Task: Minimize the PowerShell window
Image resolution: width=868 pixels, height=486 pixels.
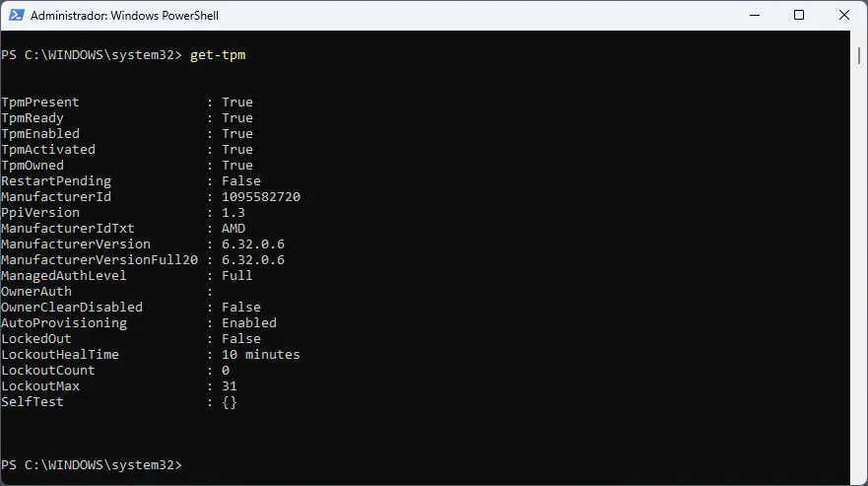Action: [754, 15]
